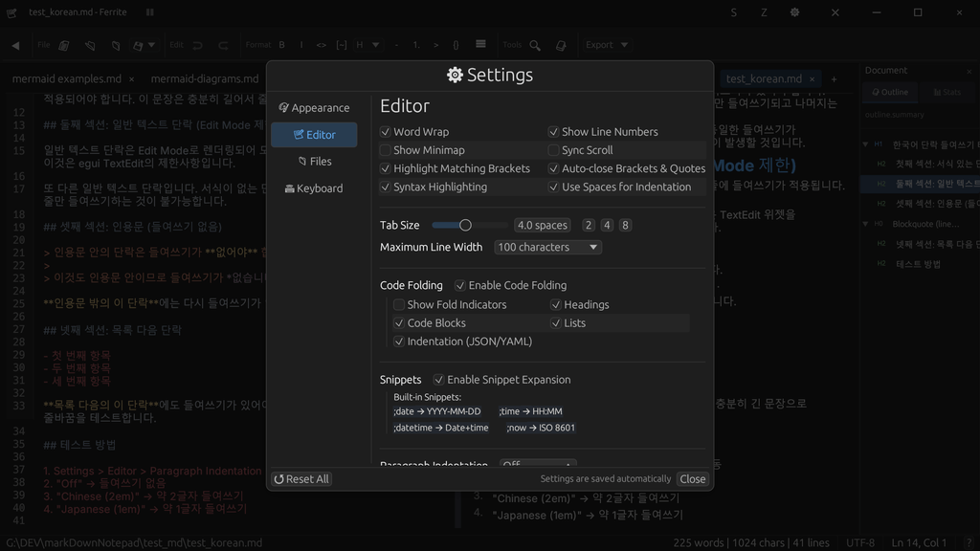Enable Sync Scroll in Editor settings
The width and height of the screenshot is (980, 551).
pyautogui.click(x=553, y=149)
